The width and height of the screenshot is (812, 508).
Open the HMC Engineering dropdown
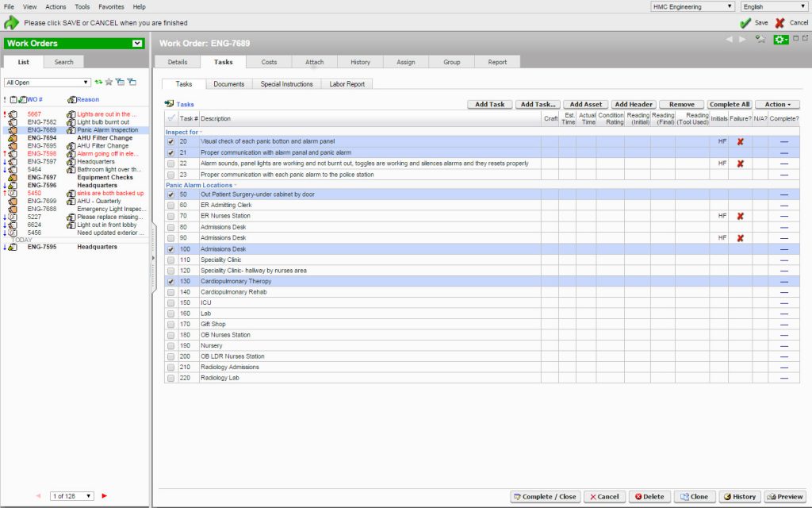coord(692,6)
